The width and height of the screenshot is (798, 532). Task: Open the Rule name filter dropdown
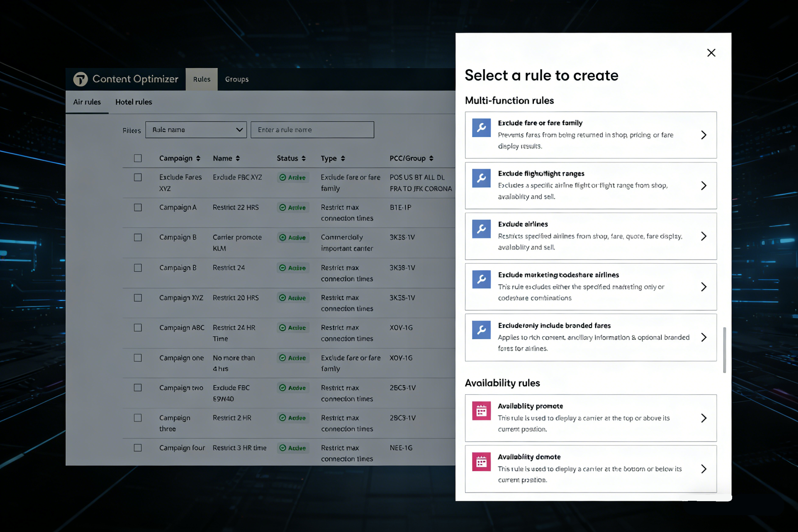point(196,130)
